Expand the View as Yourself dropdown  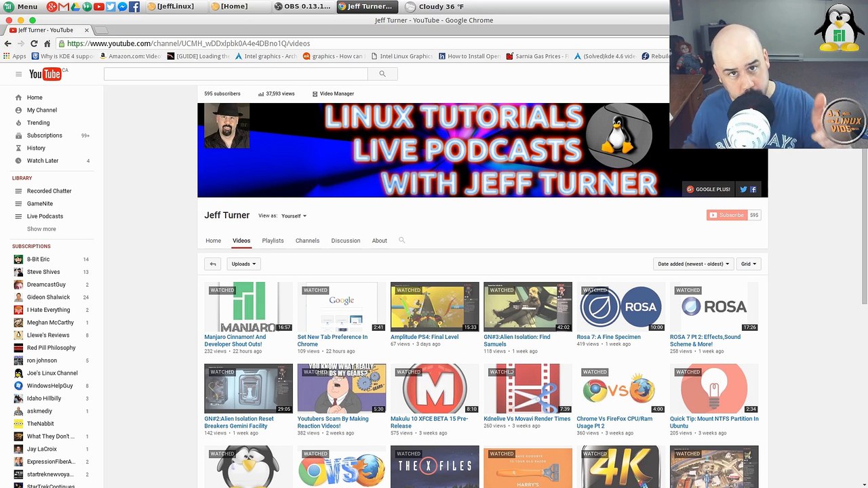point(294,216)
